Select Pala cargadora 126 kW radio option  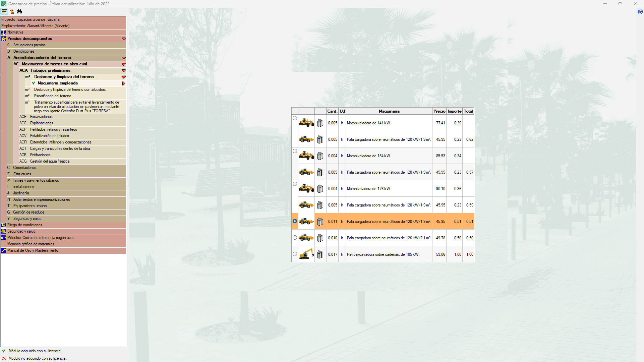coord(295,238)
